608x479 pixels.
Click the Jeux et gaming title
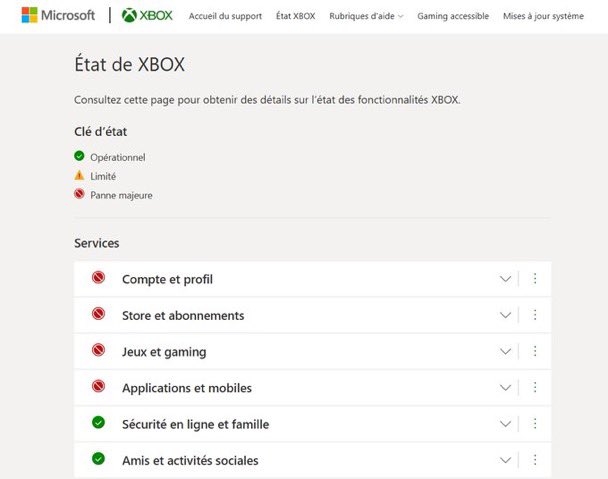pyautogui.click(x=164, y=352)
